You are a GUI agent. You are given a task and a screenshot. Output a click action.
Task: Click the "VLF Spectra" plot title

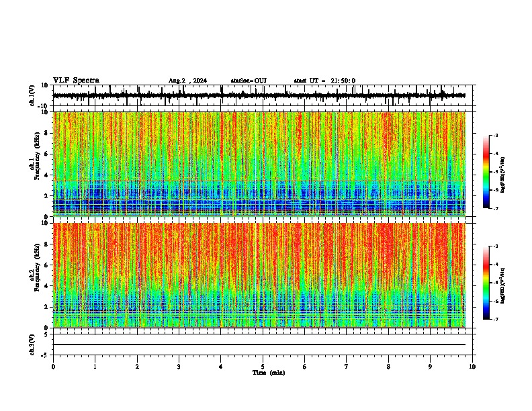tap(76, 81)
